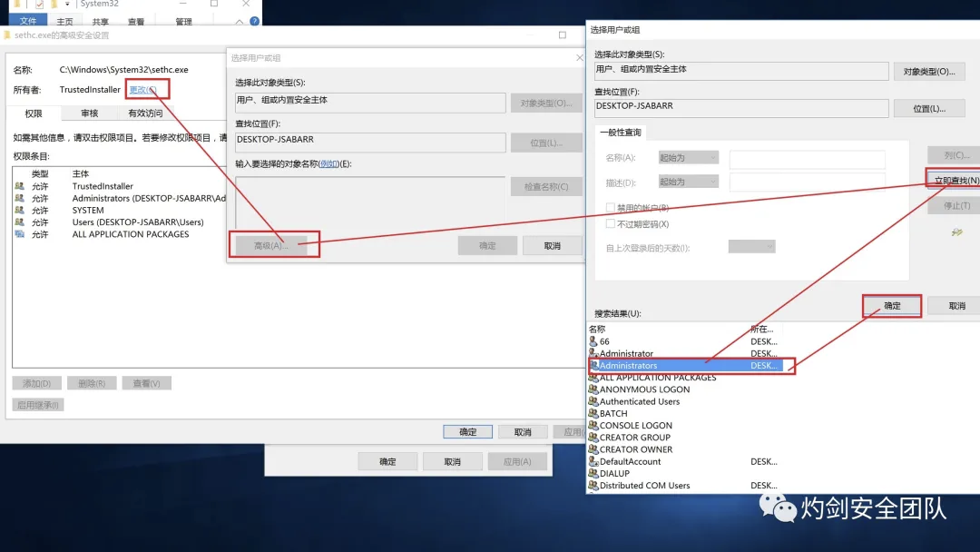Click 应用(A) in properties dialog

point(517,462)
